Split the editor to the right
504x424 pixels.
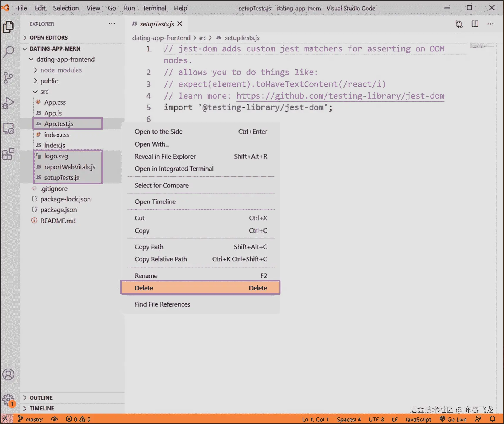[475, 24]
